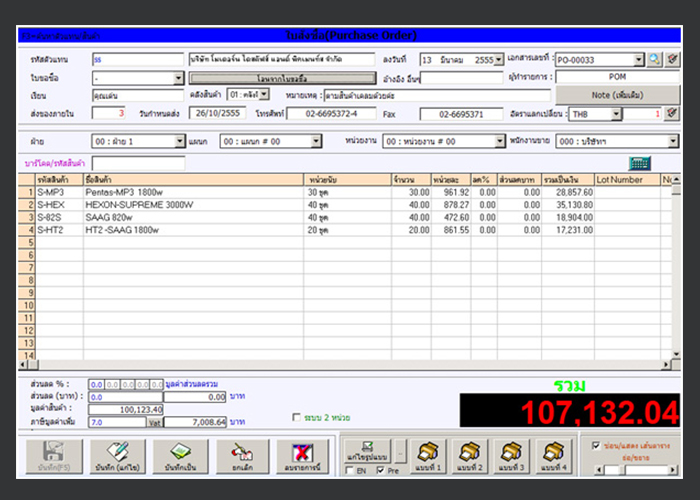Click the VAT percent field showing 7.0
Image resolution: width=700 pixels, height=500 pixels.
pos(117,422)
